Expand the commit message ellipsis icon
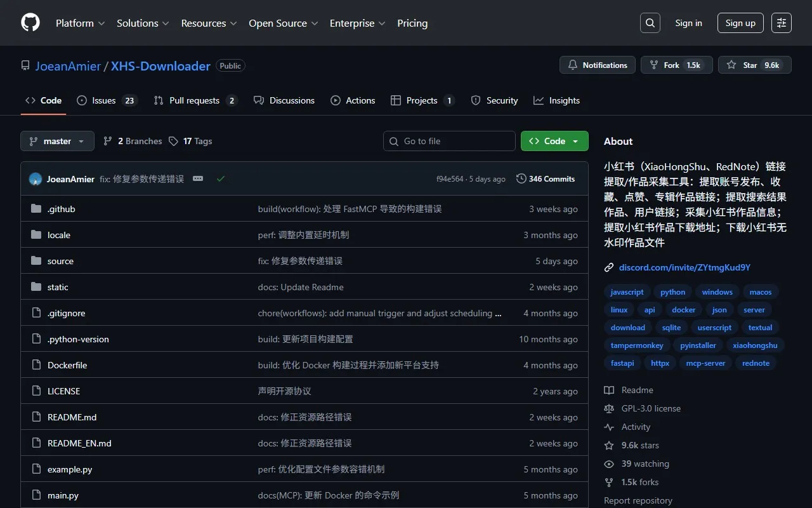Image resolution: width=812 pixels, height=508 pixels. 198,178
